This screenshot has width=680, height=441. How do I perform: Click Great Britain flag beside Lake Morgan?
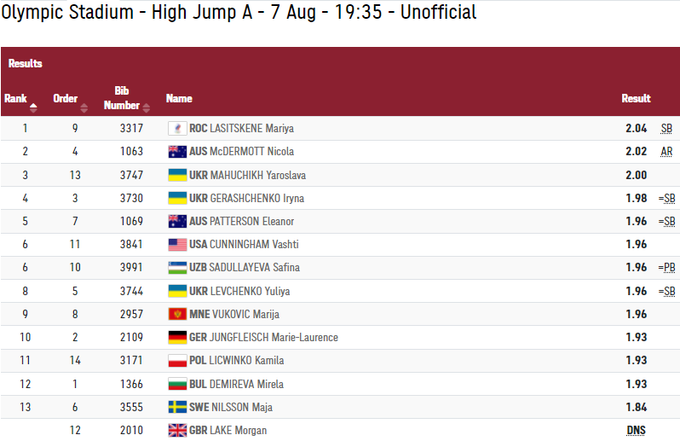(x=177, y=430)
